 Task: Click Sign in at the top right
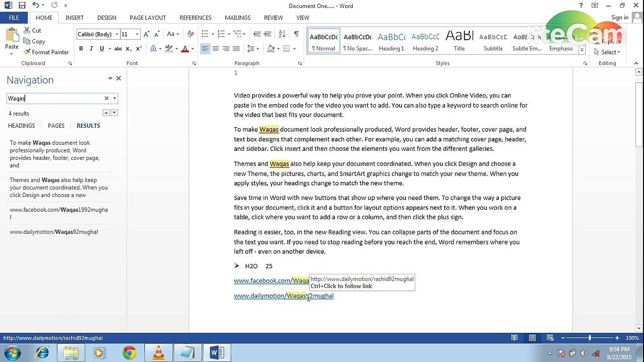click(x=620, y=18)
